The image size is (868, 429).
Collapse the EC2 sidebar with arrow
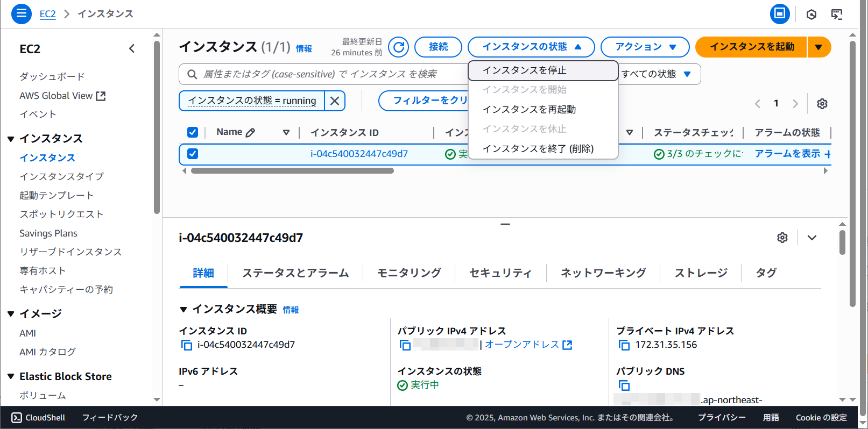click(132, 49)
